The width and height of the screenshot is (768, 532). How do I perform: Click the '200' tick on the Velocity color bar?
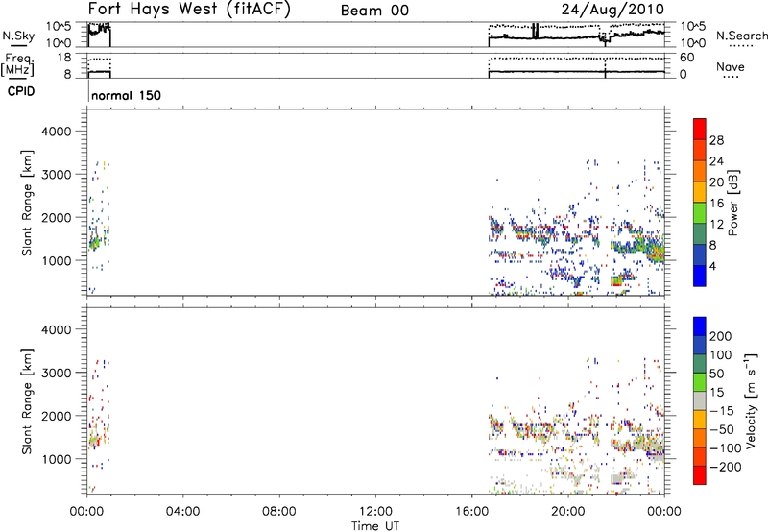click(x=721, y=336)
